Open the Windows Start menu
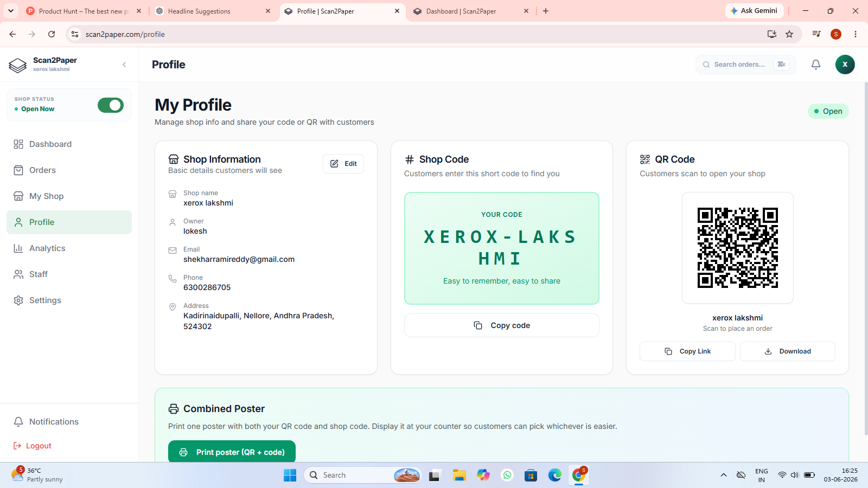This screenshot has height=488, width=868. pyautogui.click(x=290, y=476)
